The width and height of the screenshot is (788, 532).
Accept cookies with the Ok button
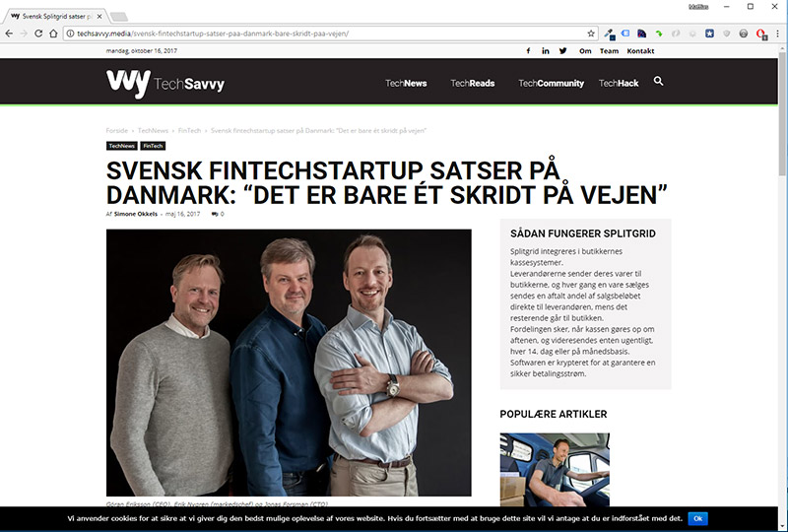pos(697,518)
